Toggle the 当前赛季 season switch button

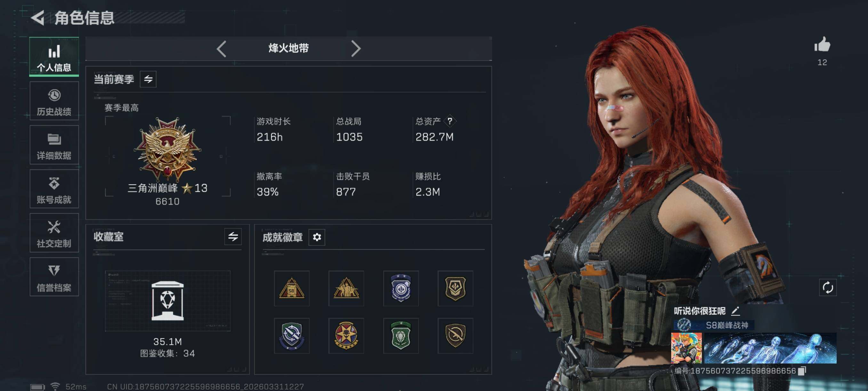coord(148,79)
